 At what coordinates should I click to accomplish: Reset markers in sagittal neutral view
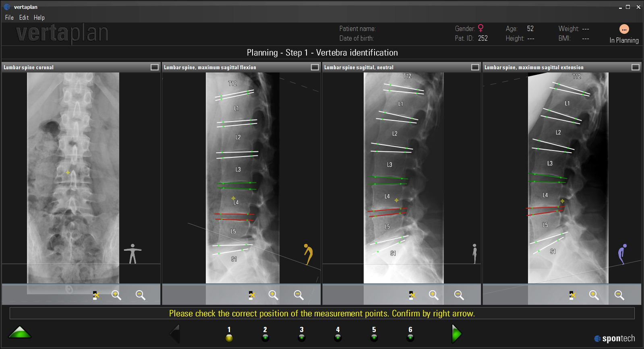click(x=411, y=295)
